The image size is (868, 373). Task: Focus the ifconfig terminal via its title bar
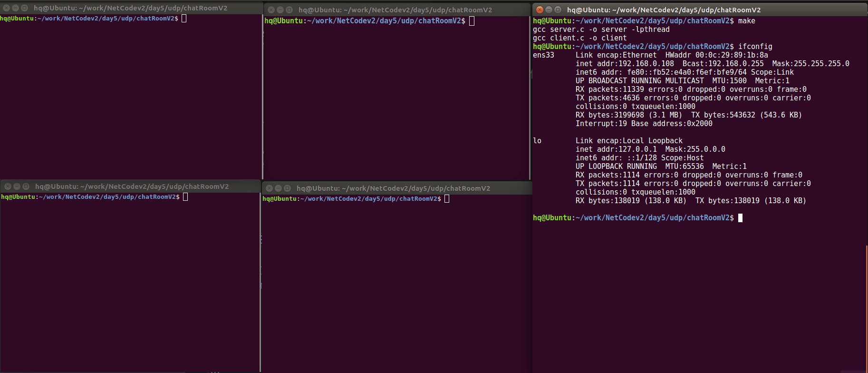[x=700, y=10]
